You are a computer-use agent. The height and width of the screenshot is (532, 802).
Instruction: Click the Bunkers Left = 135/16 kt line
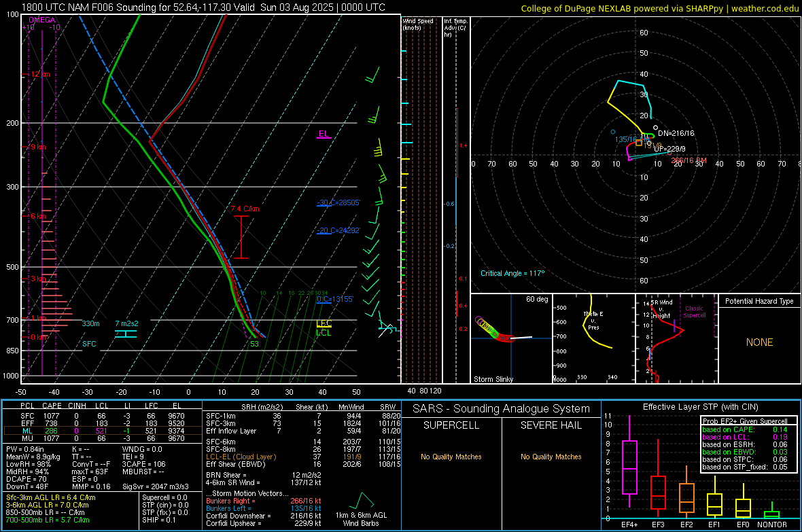coord(264,508)
